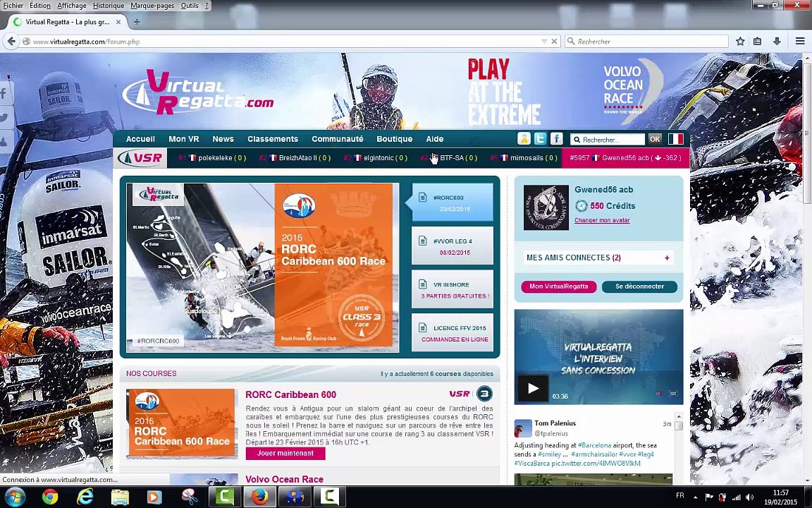
Task: Open the Fichier menu
Action: [13, 5]
